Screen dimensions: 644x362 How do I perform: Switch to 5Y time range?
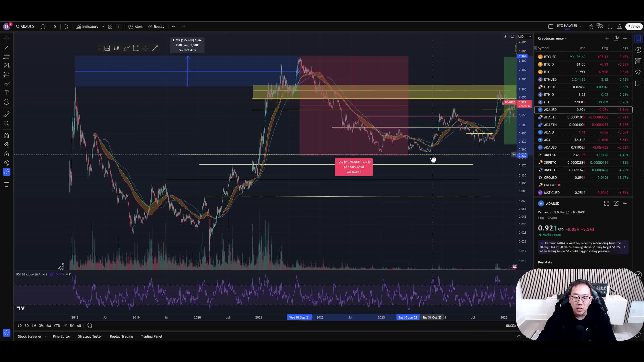pos(72,325)
